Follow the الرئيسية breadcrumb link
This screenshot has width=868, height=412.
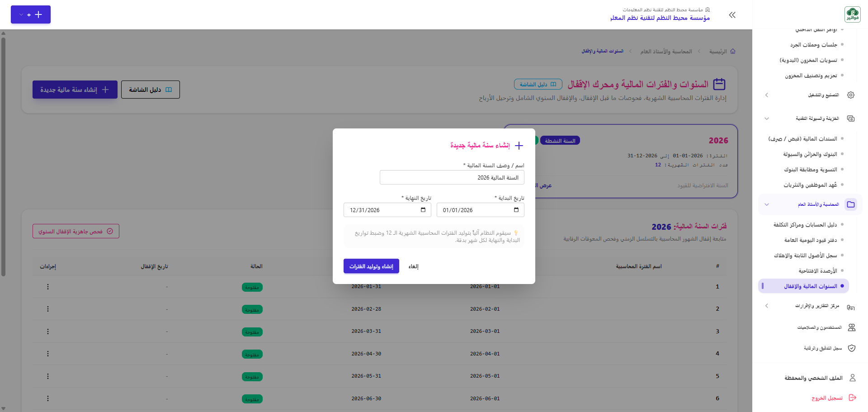[718, 52]
